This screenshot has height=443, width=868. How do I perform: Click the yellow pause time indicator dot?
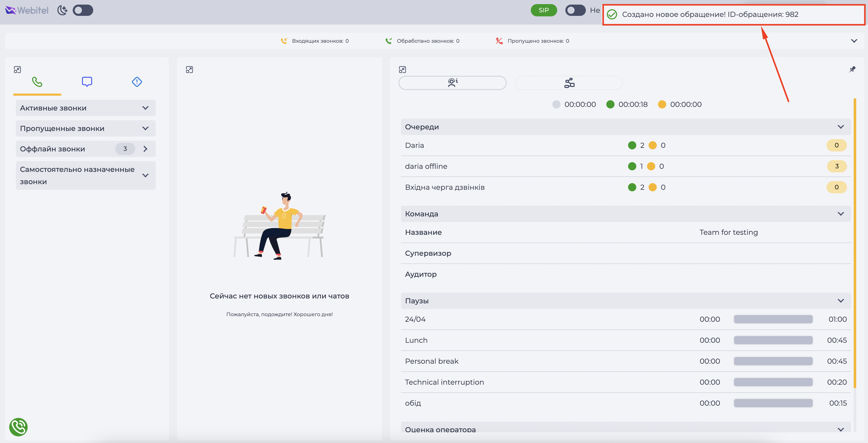(x=662, y=104)
